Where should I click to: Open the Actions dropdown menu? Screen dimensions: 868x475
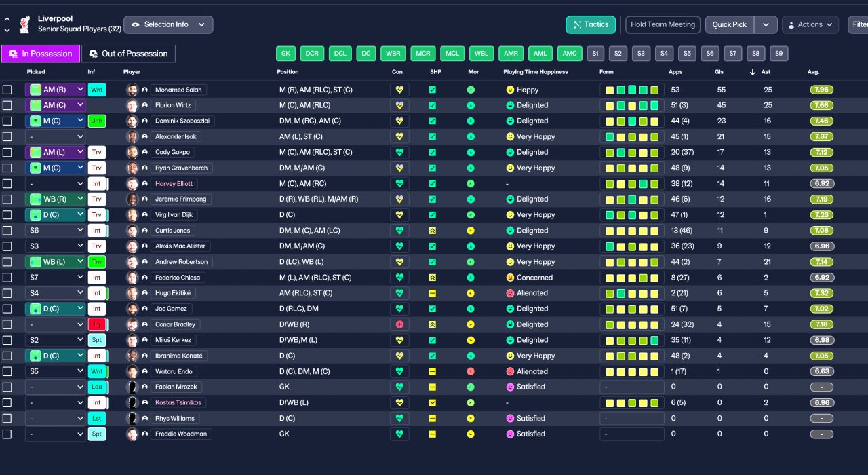[x=810, y=24]
